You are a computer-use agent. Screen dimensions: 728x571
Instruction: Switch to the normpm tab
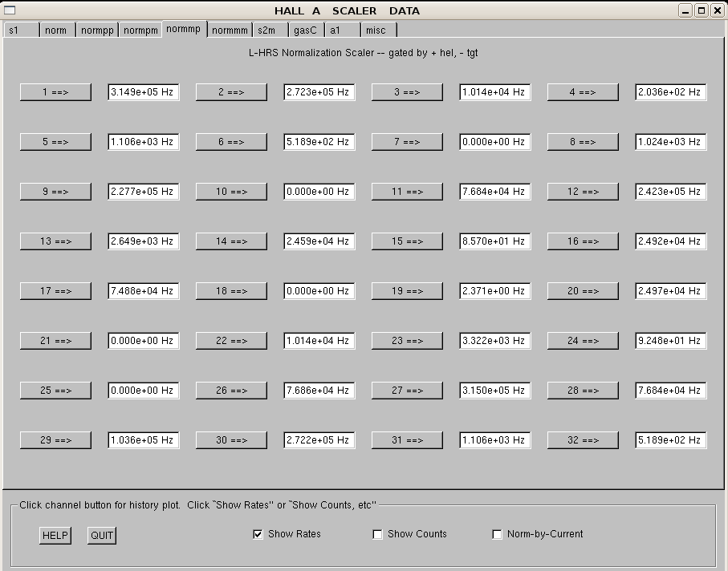click(140, 30)
